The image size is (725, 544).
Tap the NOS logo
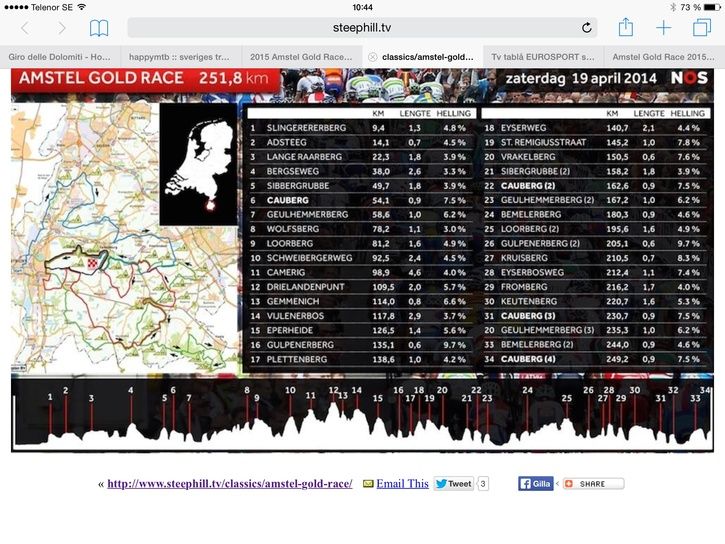pyautogui.click(x=689, y=78)
